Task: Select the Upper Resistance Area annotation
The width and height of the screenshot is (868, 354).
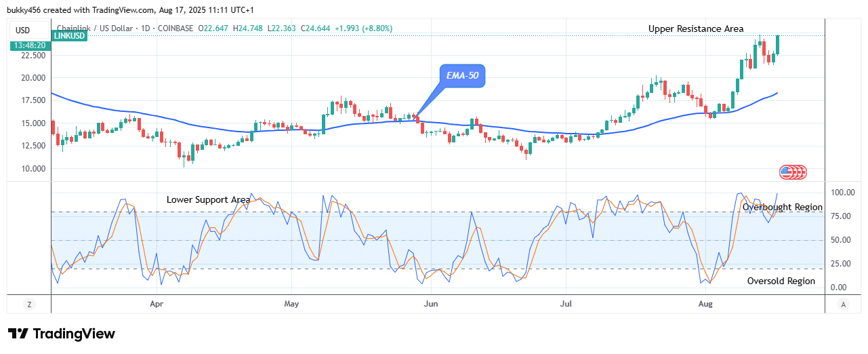Action: click(696, 28)
